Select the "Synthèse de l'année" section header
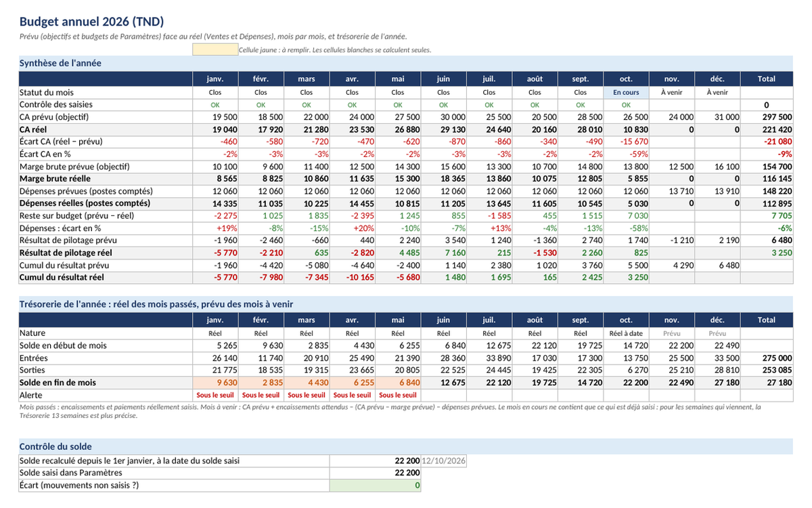Screen dimensions: 812x508 click(405, 63)
